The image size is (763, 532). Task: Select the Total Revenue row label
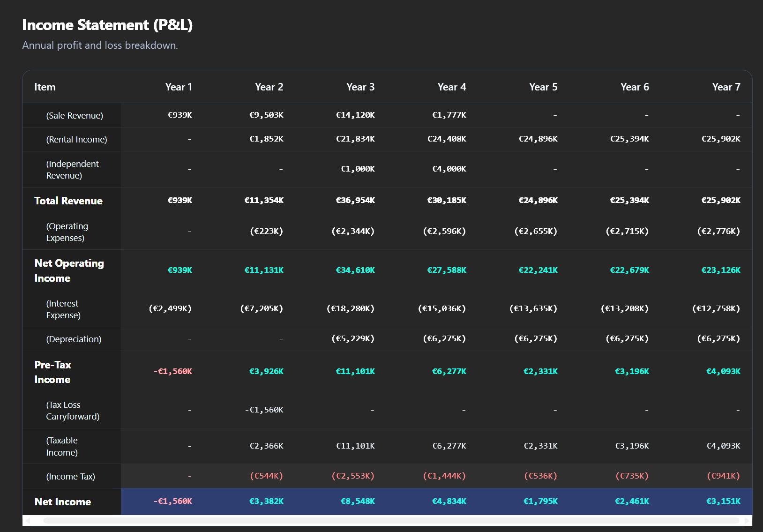coord(68,201)
